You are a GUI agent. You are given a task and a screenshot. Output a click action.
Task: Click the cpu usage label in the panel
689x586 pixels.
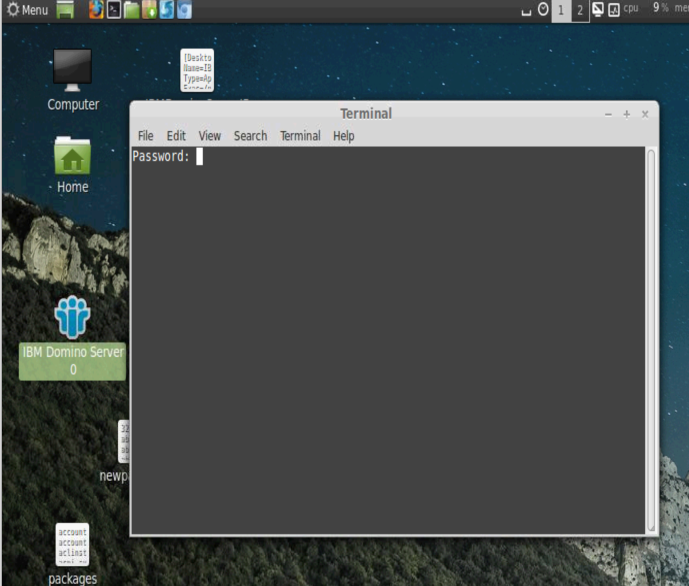[631, 8]
